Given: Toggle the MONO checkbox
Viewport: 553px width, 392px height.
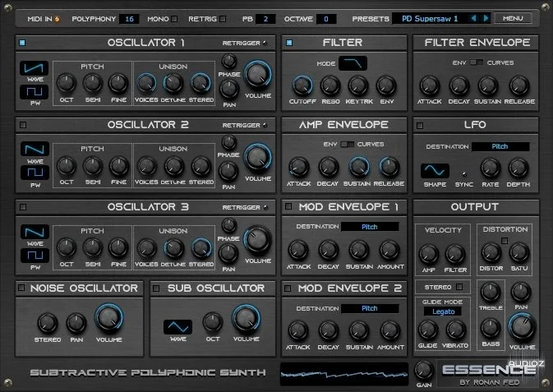Looking at the screenshot, I should pyautogui.click(x=174, y=19).
